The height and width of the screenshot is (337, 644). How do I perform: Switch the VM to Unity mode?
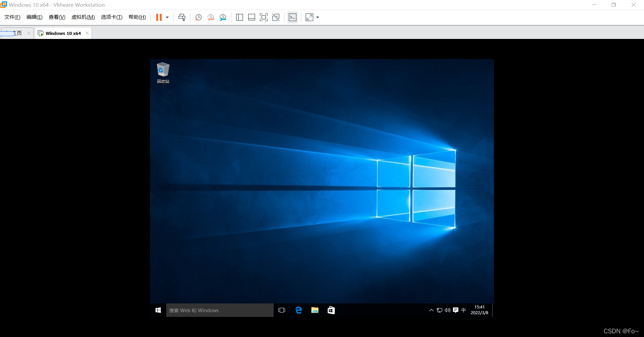[x=276, y=17]
